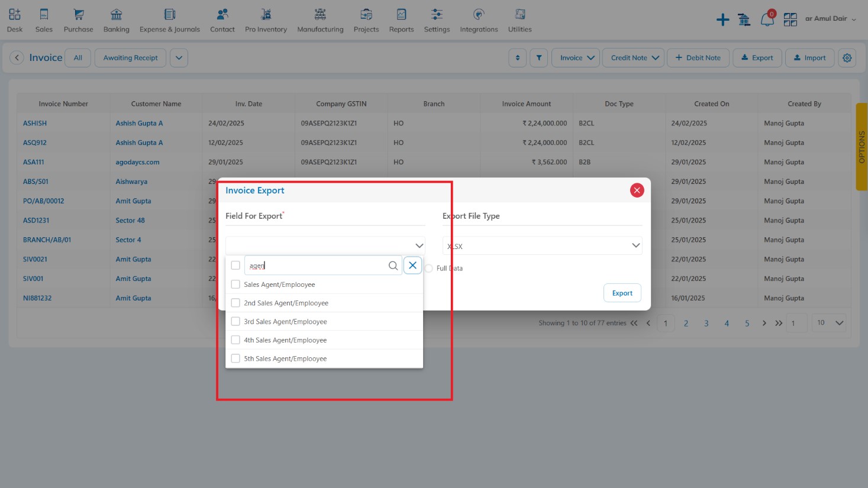
Task: Click the search magnifier in field dropdown
Action: tap(393, 266)
